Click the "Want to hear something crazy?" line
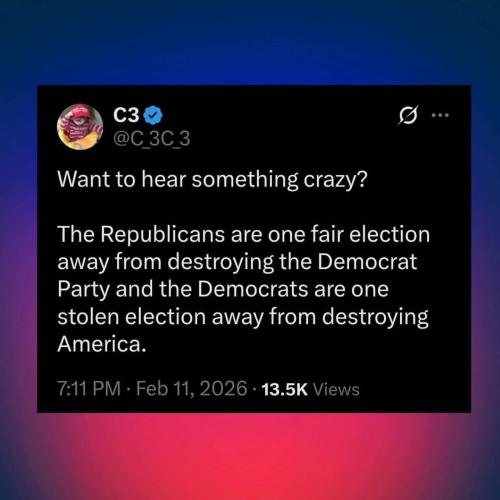 212,180
